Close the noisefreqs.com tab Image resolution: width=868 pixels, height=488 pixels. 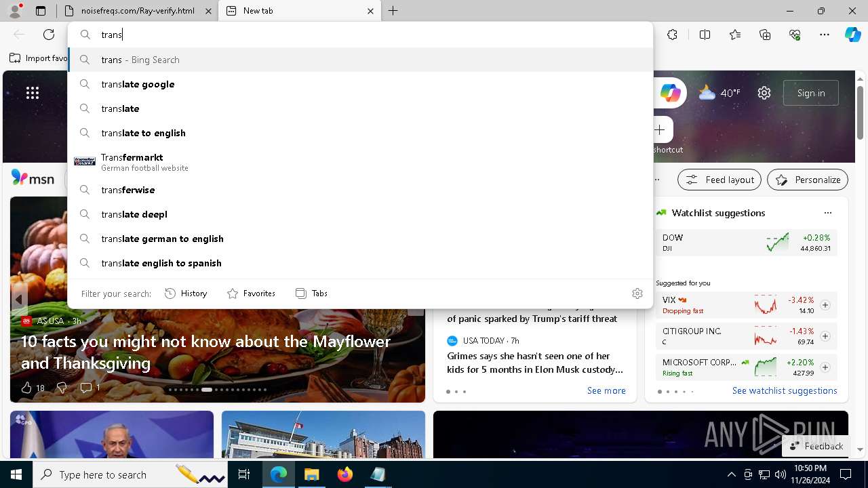pos(208,11)
